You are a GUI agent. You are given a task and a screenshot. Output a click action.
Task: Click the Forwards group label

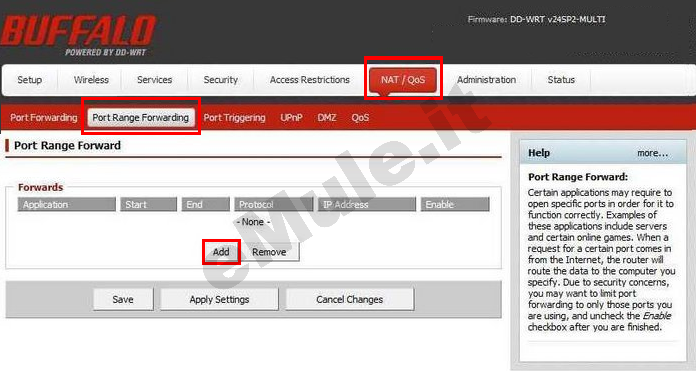coord(40,187)
